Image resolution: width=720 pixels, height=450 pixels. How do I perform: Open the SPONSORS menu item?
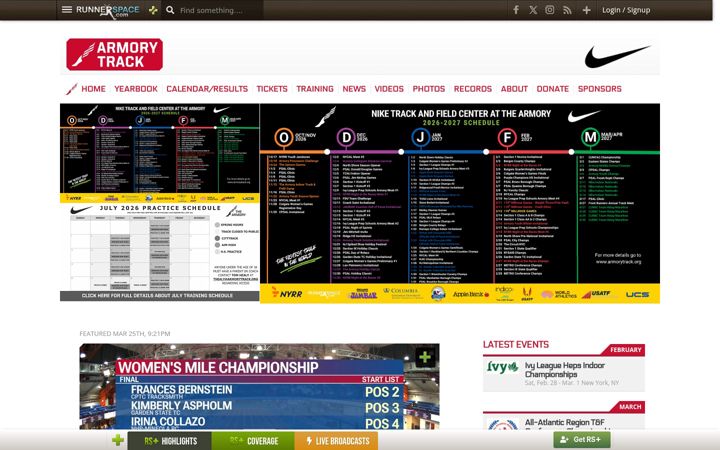[x=600, y=89]
